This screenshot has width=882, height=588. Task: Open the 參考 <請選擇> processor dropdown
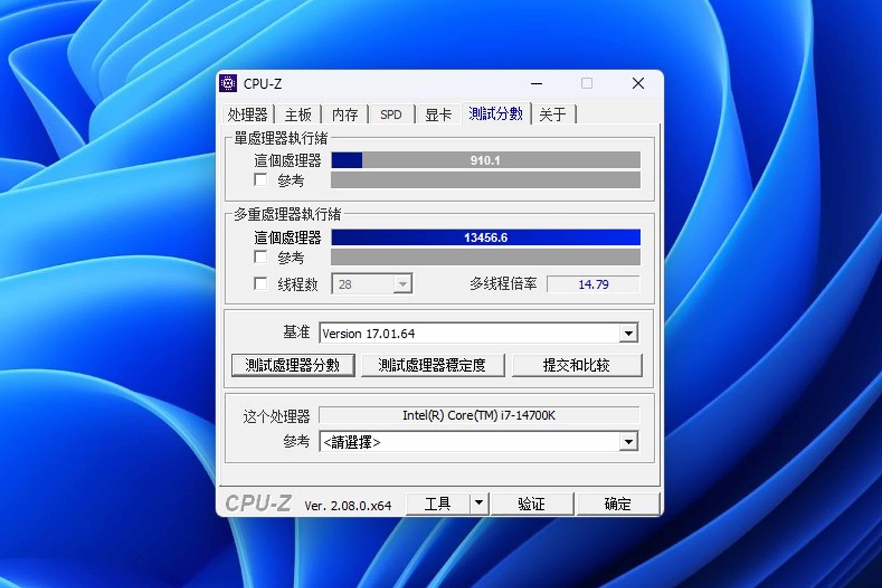click(479, 441)
